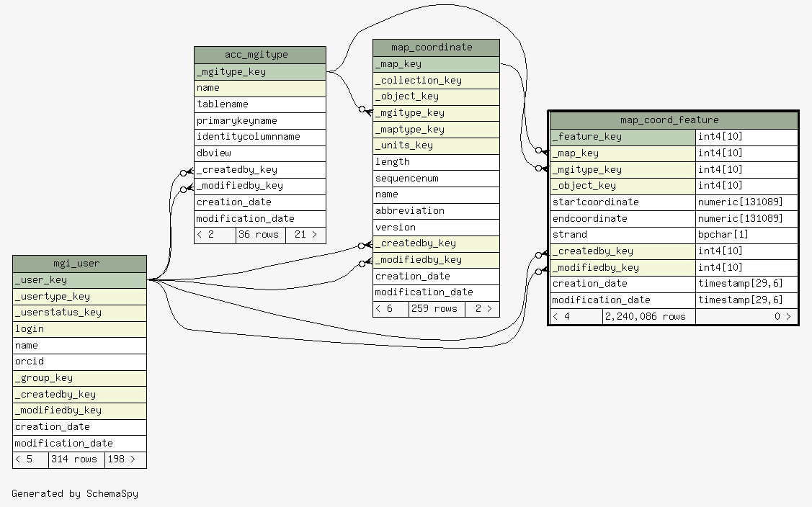
Task: Select the _feature_key column
Action: [x=623, y=138]
